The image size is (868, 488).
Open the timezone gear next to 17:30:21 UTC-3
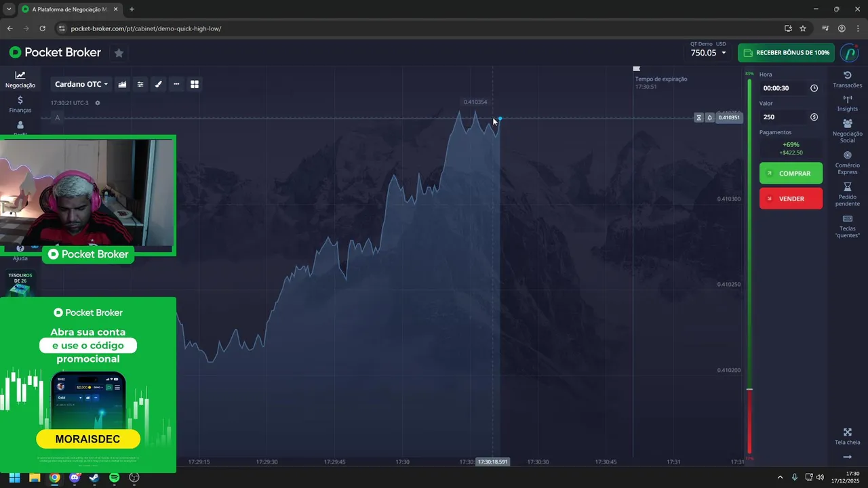98,103
